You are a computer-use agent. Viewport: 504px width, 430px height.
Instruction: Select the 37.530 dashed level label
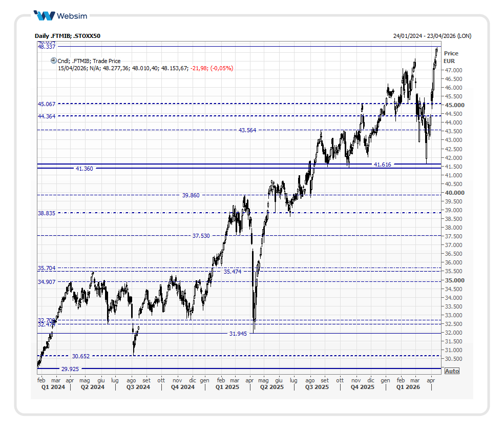pyautogui.click(x=201, y=236)
